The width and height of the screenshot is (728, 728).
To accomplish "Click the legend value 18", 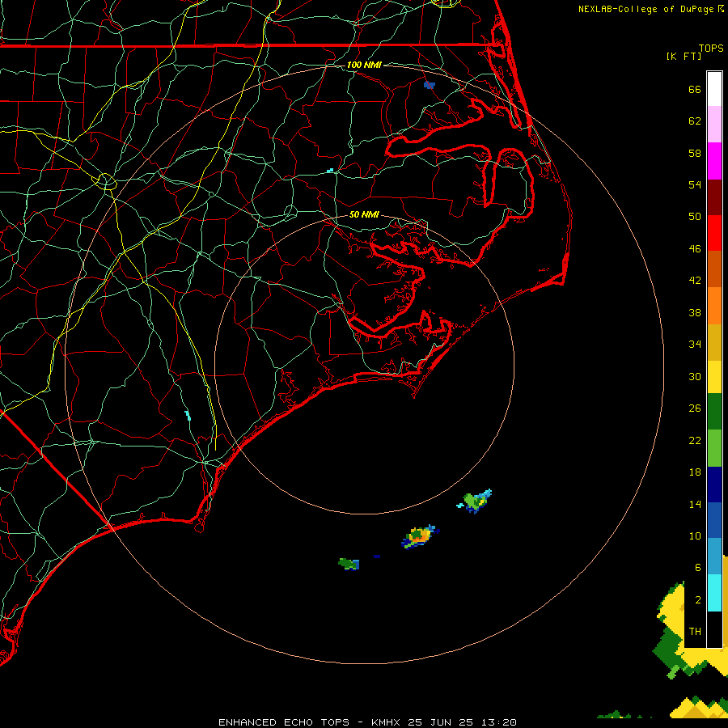I will click(695, 472).
